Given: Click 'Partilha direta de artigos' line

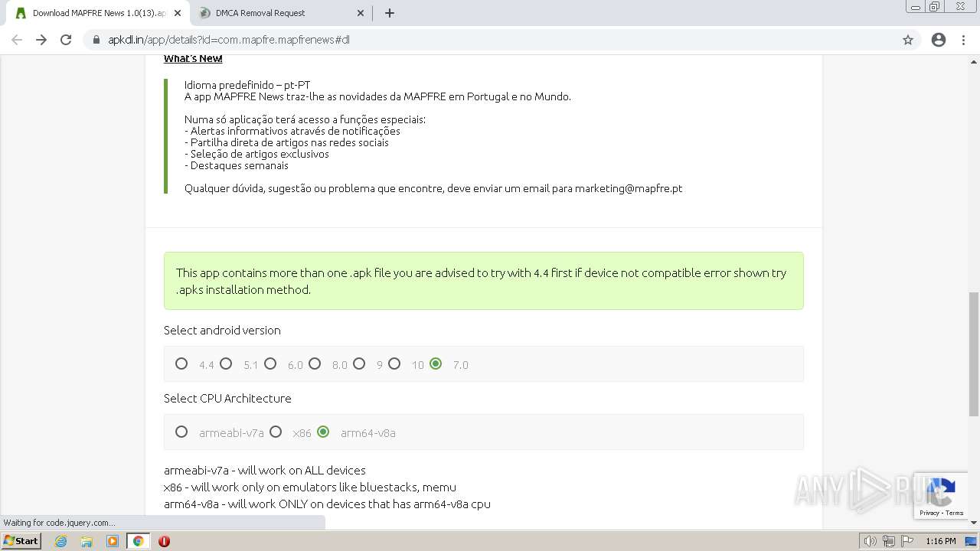Looking at the screenshot, I should pyautogui.click(x=286, y=142).
